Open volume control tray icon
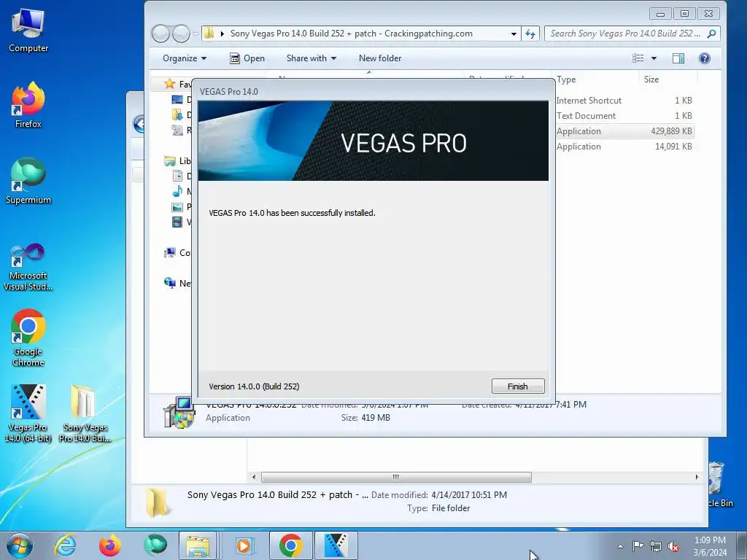747x560 pixels. pyautogui.click(x=673, y=546)
